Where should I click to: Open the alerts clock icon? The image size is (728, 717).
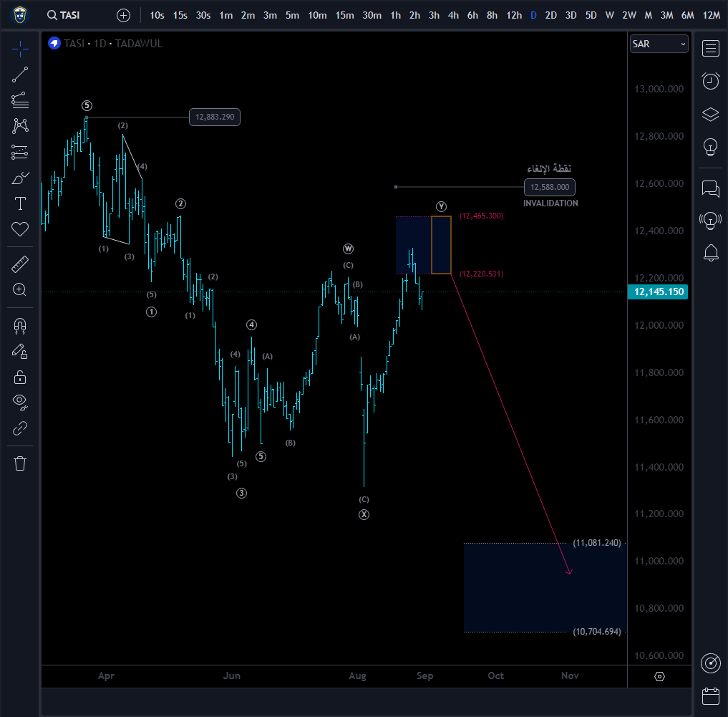(710, 81)
